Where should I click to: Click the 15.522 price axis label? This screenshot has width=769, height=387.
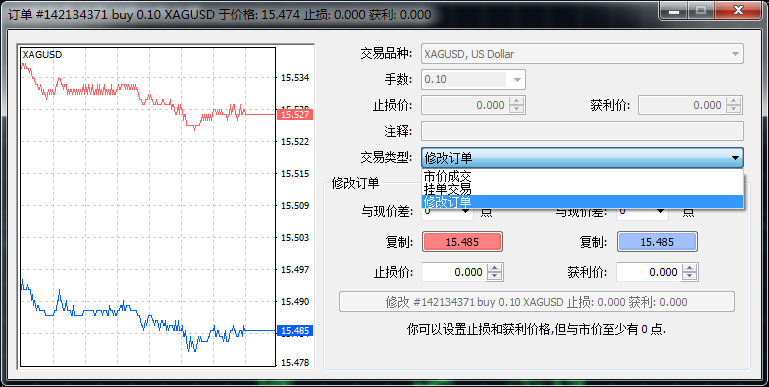(x=295, y=142)
